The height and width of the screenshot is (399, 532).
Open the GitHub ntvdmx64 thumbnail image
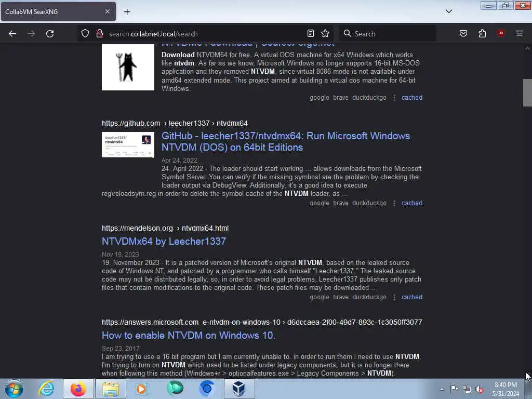point(128,145)
